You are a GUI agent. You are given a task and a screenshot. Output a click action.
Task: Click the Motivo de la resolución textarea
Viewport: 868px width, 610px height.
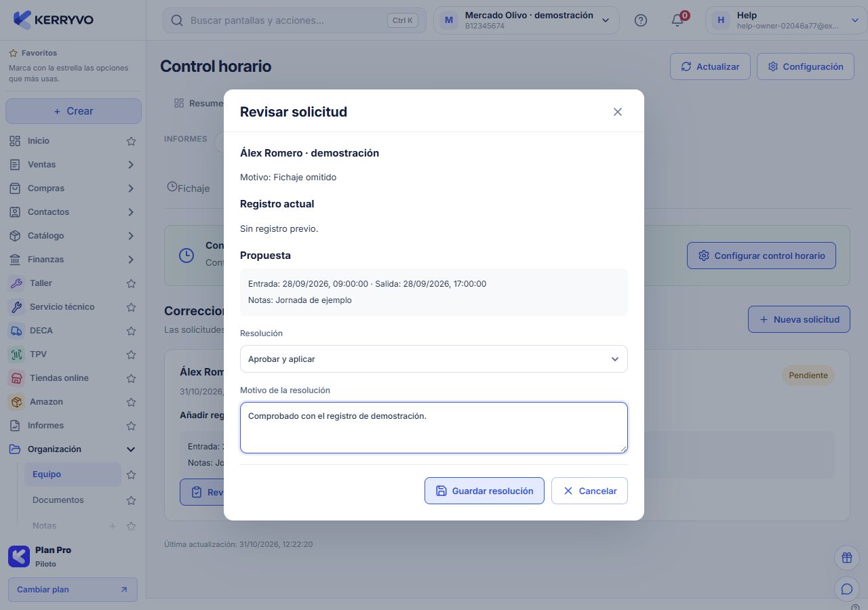[x=434, y=428]
